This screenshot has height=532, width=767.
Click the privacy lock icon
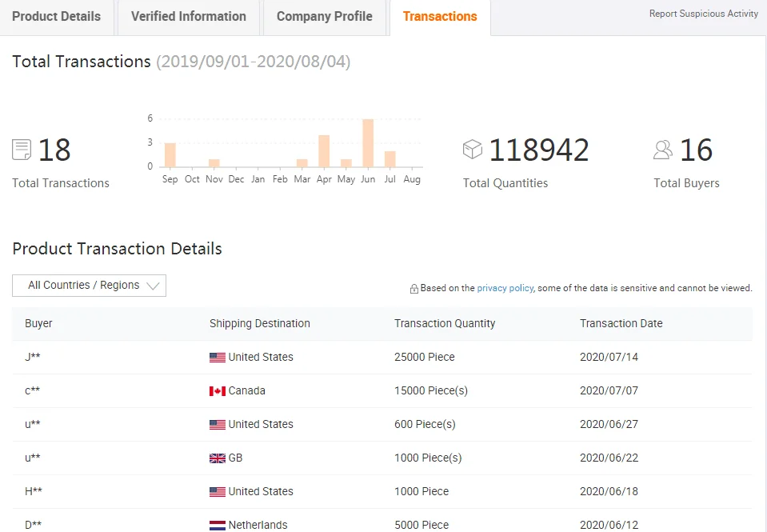coord(413,289)
